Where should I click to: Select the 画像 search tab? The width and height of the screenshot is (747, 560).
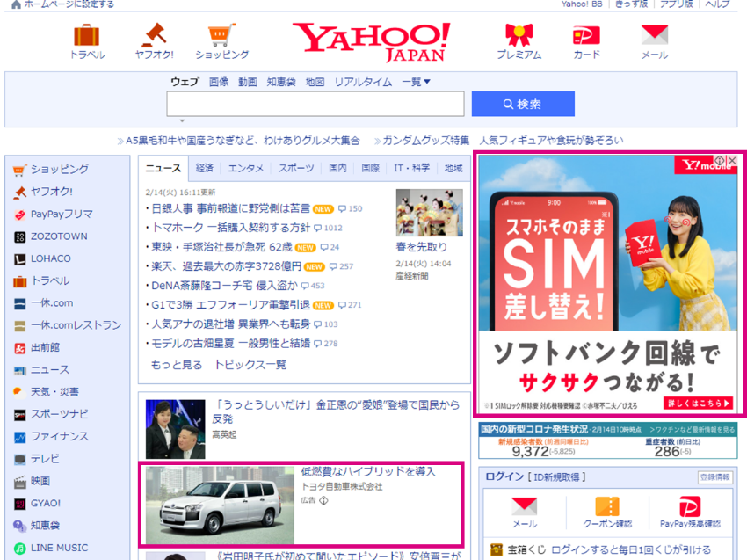(219, 82)
